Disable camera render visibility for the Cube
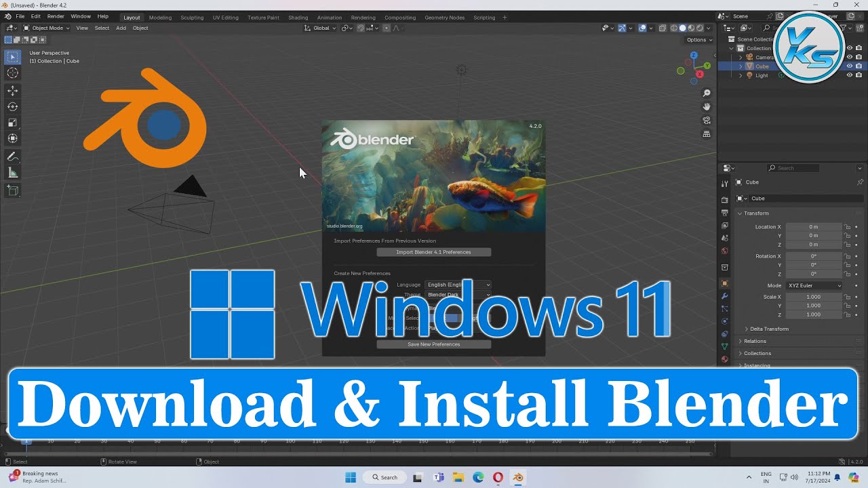This screenshot has height=488, width=868. coord(858,66)
